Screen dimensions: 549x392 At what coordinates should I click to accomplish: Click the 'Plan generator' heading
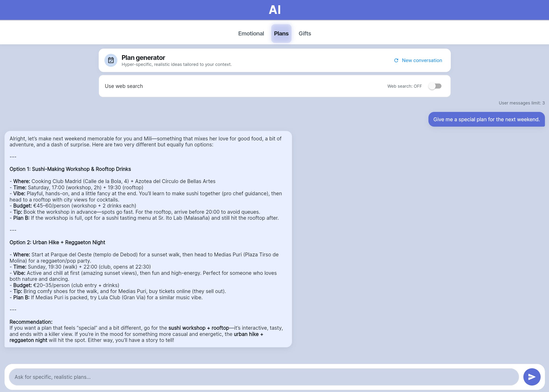[143, 58]
